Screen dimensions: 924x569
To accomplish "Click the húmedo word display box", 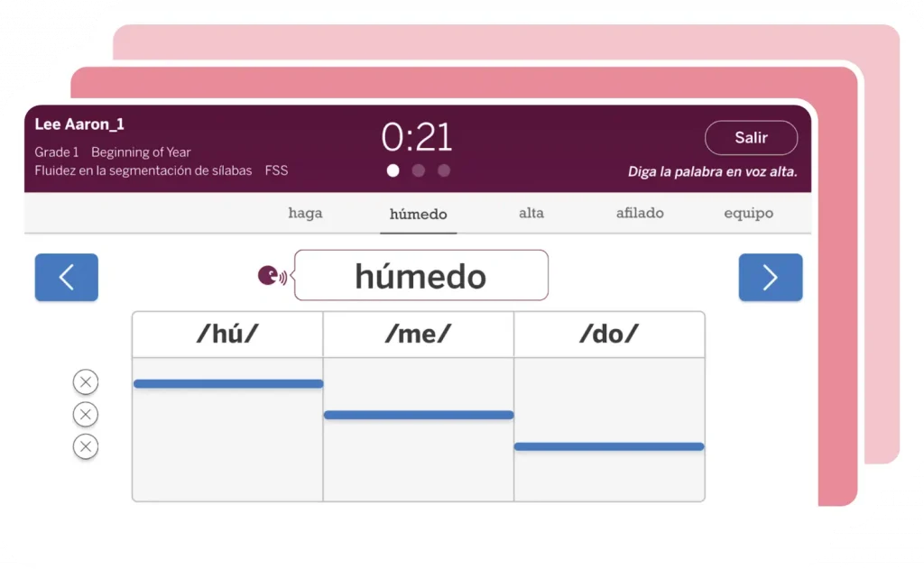I will pos(420,276).
